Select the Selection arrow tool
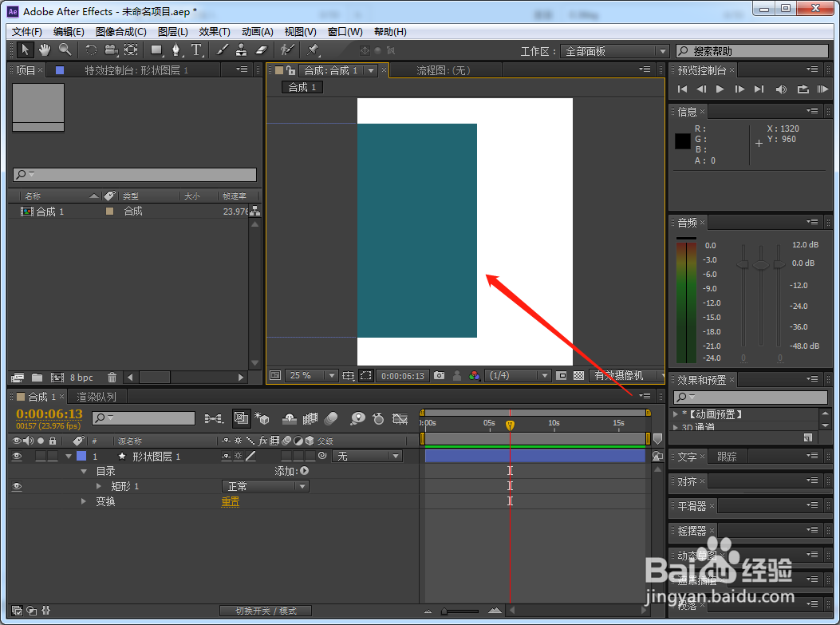 tap(25, 50)
